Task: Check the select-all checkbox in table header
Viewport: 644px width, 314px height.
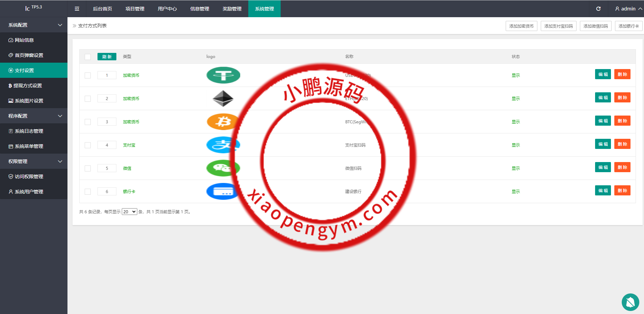Action: click(x=88, y=57)
